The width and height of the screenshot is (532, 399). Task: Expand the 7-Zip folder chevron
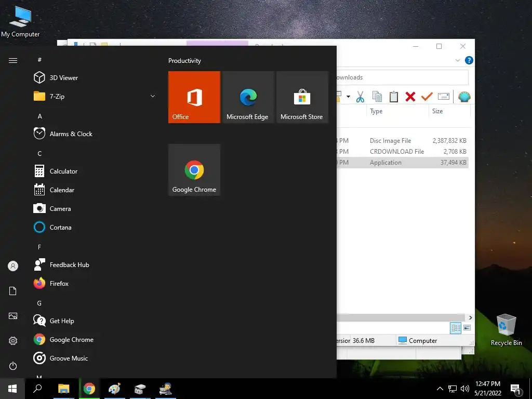[x=153, y=96]
